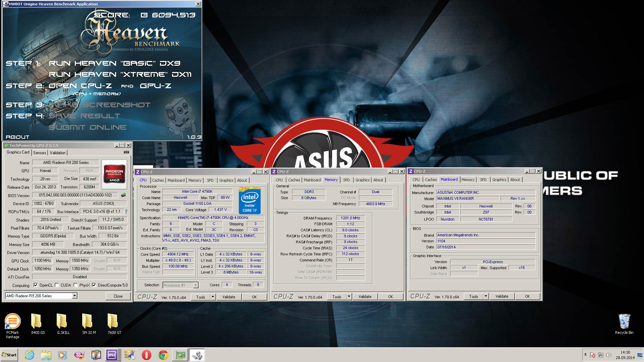Click the CPU-Z taskbar icon
644x362 pixels.
pos(112,355)
